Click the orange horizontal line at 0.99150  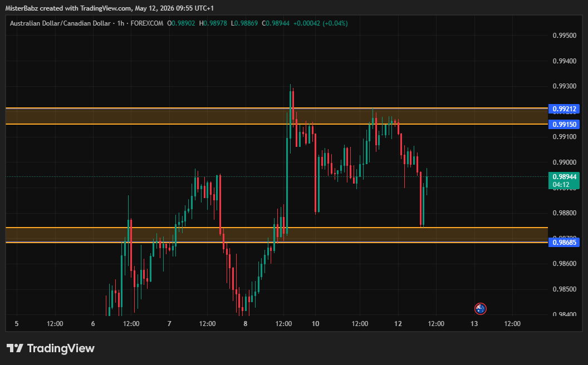coord(277,124)
